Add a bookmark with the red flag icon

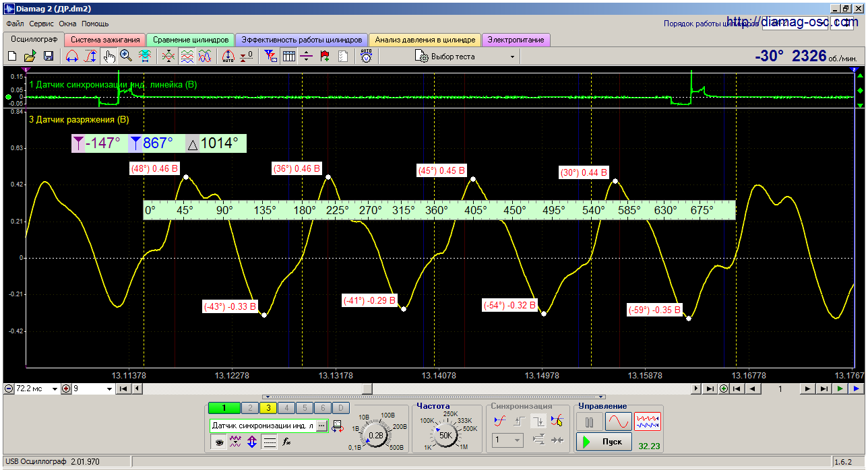click(x=325, y=57)
